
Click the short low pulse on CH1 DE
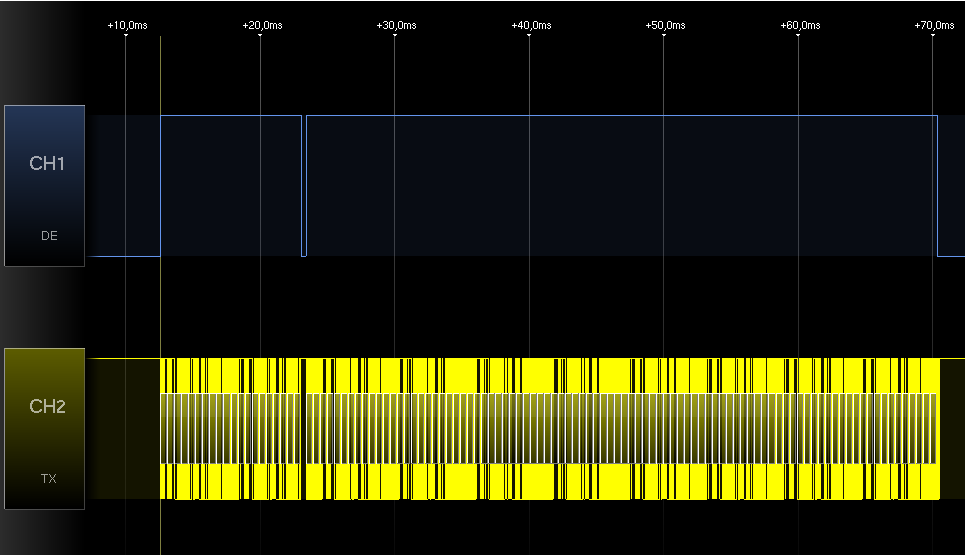[304, 186]
